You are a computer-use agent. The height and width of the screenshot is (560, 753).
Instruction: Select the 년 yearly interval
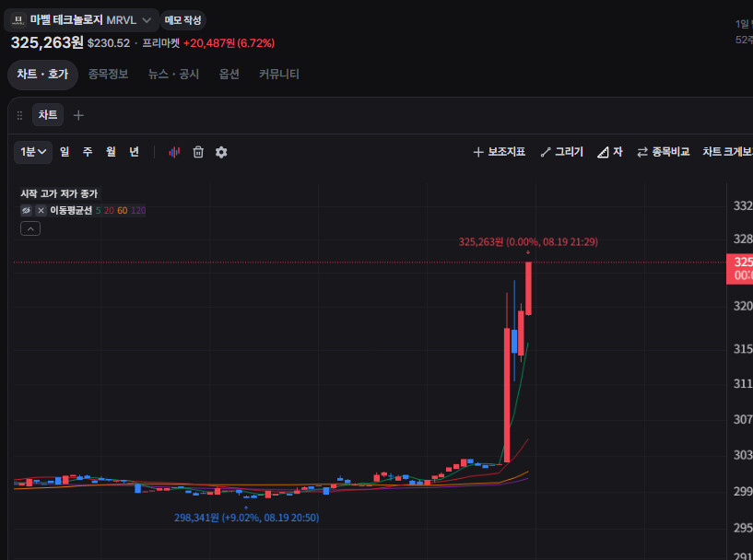coord(134,152)
